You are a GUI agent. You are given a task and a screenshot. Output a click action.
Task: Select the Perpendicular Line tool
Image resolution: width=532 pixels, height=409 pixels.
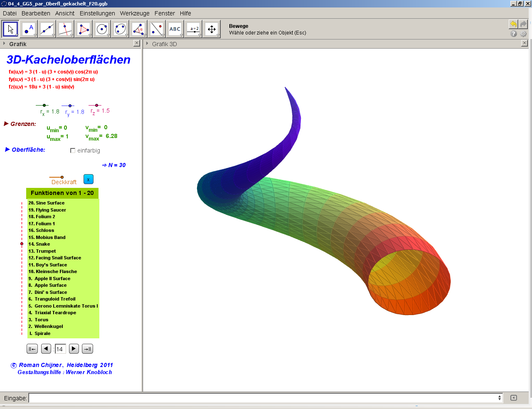pyautogui.click(x=65, y=29)
